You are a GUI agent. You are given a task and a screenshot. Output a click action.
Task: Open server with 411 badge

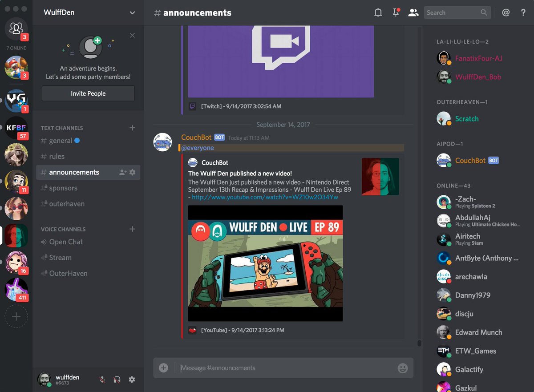tap(16, 289)
